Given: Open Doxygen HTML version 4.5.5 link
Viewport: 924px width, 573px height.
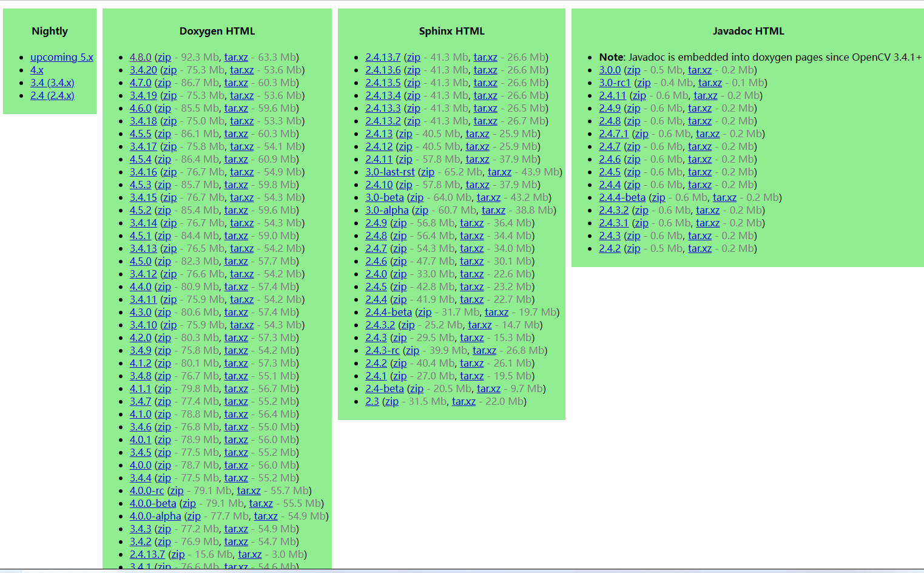Looking at the screenshot, I should pyautogui.click(x=141, y=134).
